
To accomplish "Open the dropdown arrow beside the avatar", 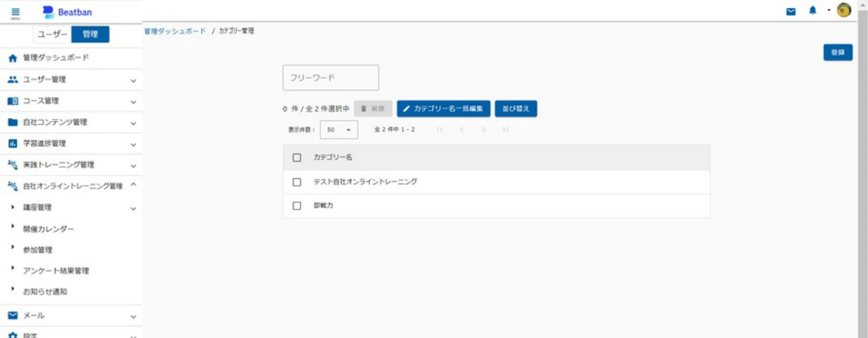I will coord(828,11).
